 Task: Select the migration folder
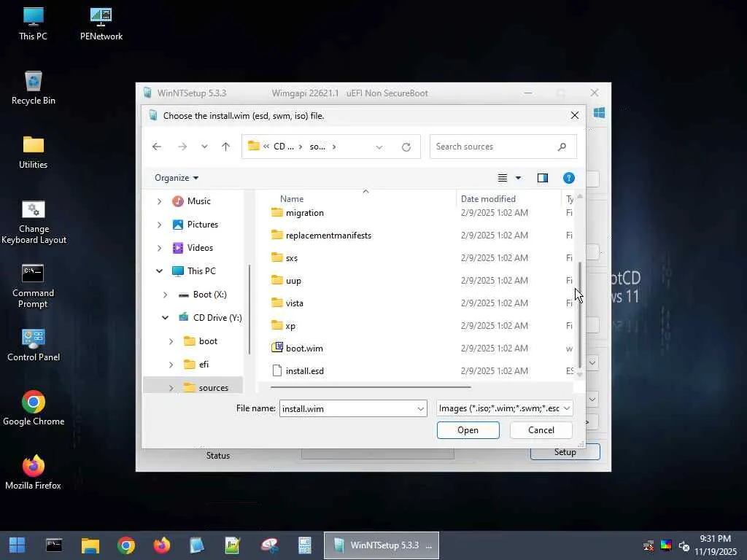point(304,213)
